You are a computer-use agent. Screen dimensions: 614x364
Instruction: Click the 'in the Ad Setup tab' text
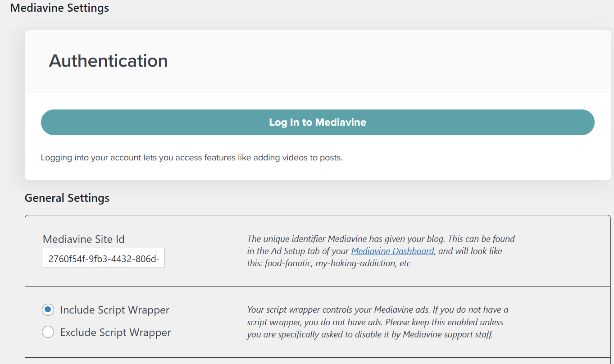point(298,251)
